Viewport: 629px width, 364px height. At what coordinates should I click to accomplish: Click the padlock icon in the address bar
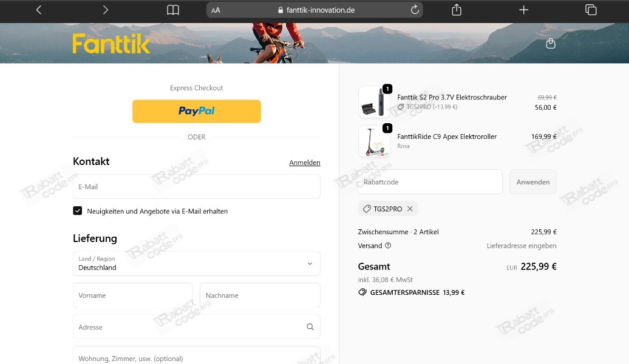click(x=280, y=10)
